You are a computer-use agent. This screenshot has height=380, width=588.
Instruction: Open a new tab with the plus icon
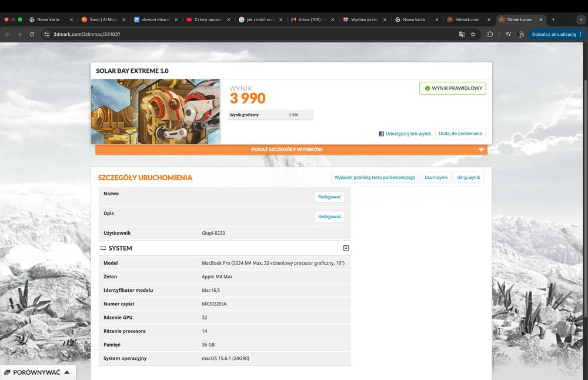[553, 19]
